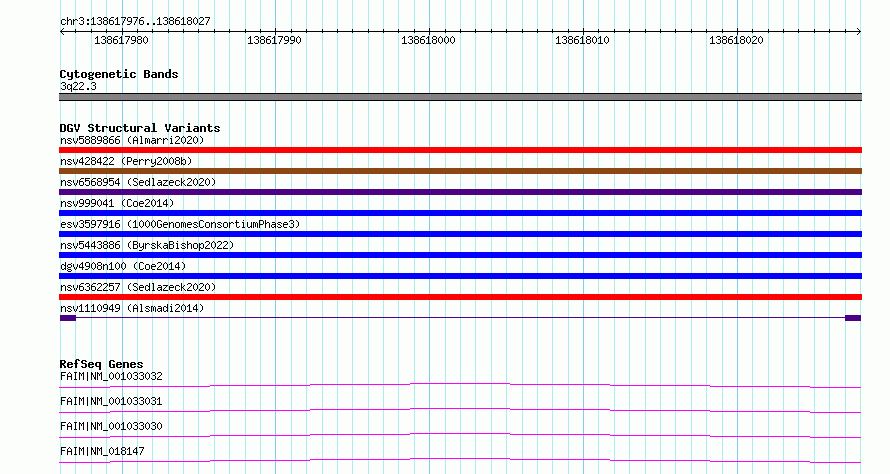
Task: Click the red bar for nsv6362257
Action: point(460,297)
